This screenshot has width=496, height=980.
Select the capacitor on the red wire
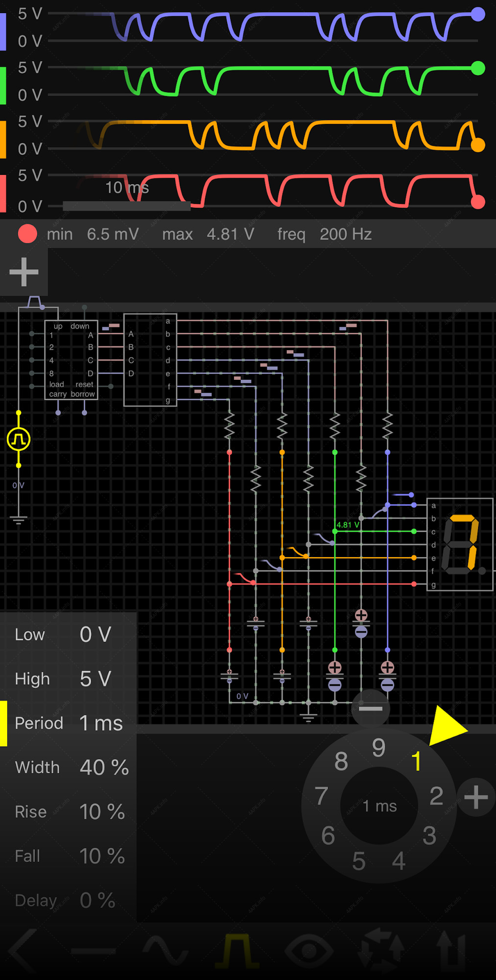tap(229, 676)
